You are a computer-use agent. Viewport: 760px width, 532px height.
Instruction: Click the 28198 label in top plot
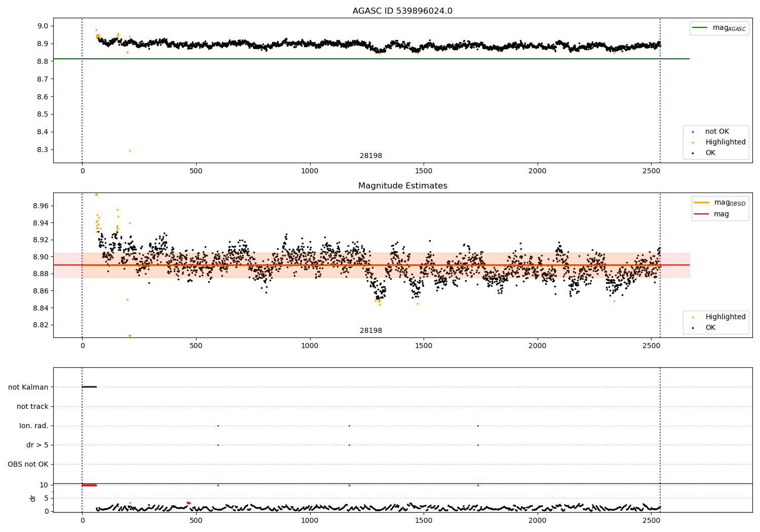click(x=371, y=156)
